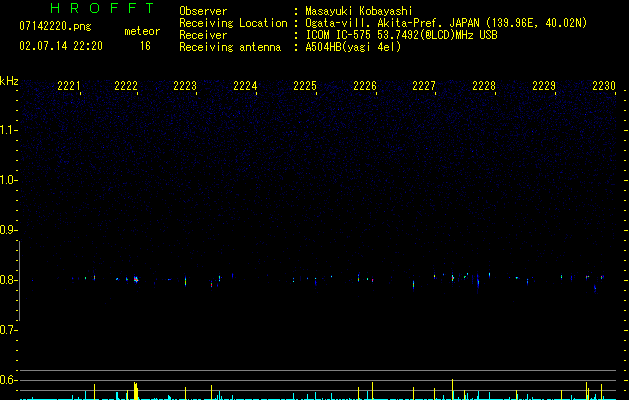Click the 'Observer' field label

tap(203, 11)
